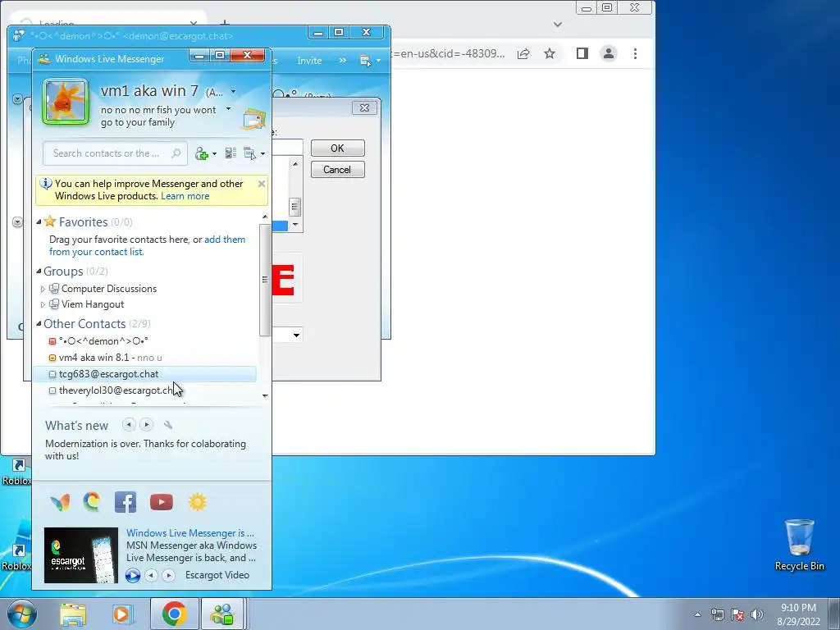Toggle the Chrome side panel icon
The image size is (840, 630).
coord(582,53)
